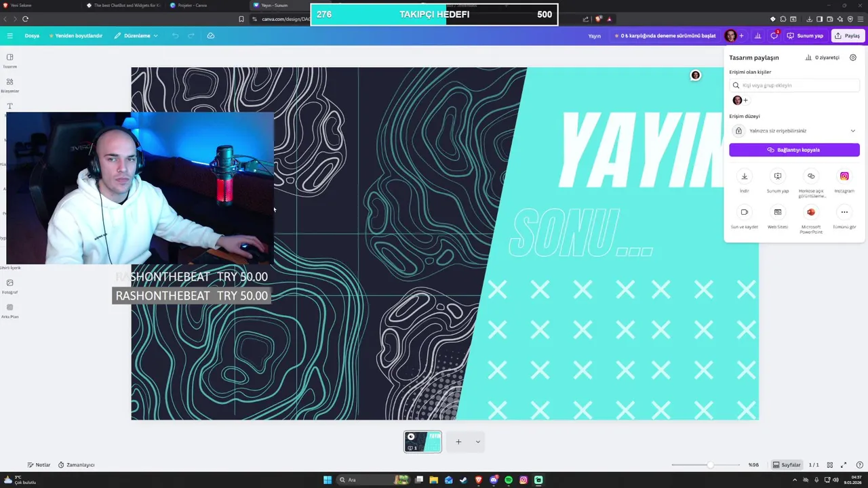Click the Paylaş share button

848,36
